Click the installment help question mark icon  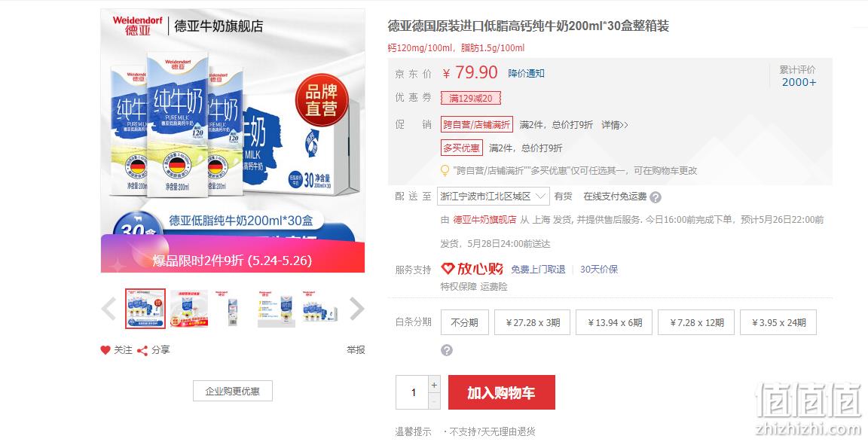coord(447,350)
